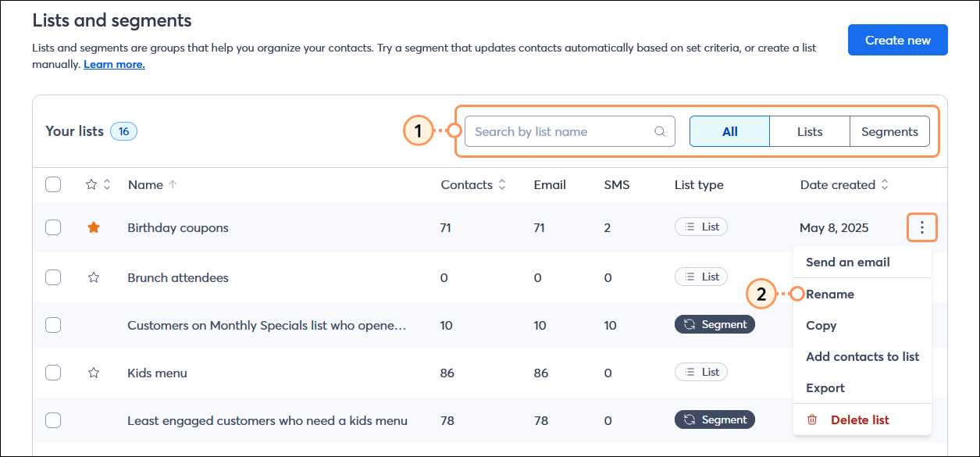Click the SMS column header
980x457 pixels.
617,185
